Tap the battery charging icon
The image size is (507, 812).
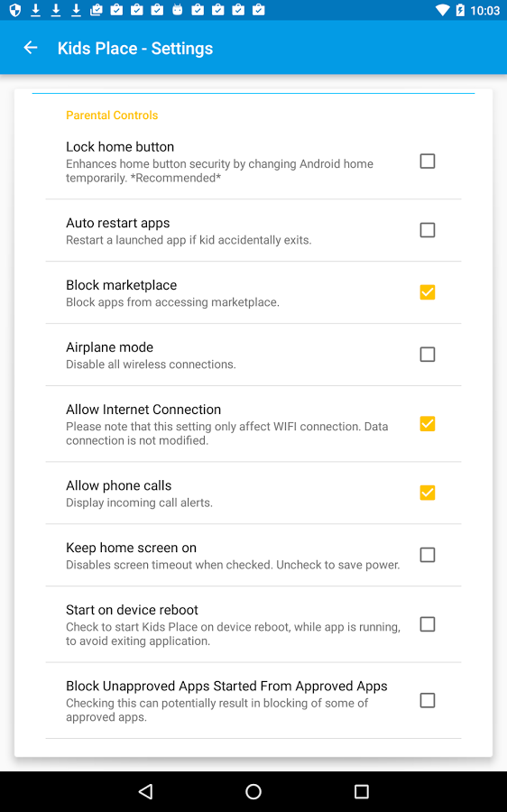[460, 10]
